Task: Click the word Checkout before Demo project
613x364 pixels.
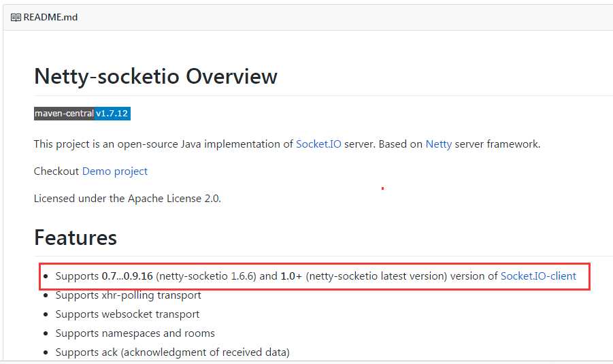Action: [56, 171]
